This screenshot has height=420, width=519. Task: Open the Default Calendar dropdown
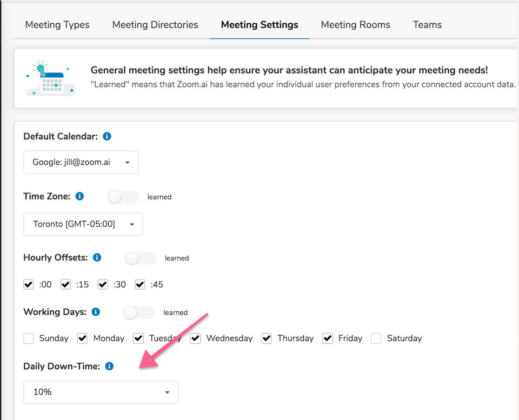pos(81,162)
